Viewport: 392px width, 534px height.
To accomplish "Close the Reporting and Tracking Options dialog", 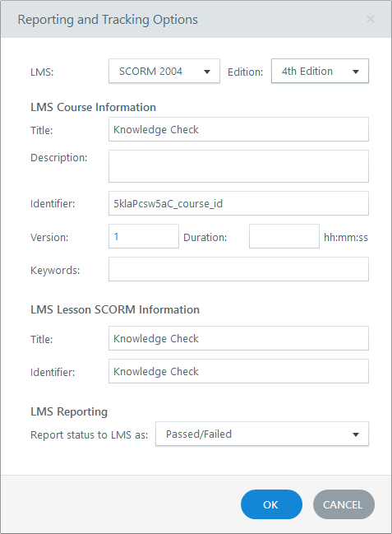I will click(370, 19).
